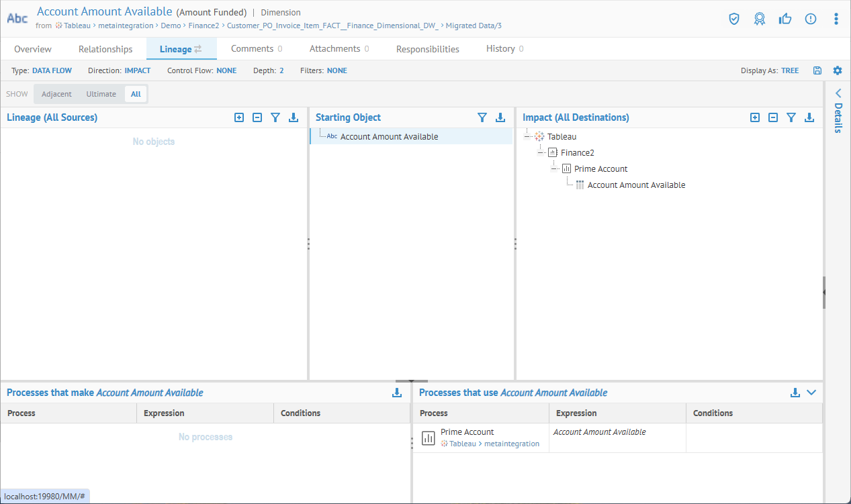Screen dimensions: 851x504
Task: Change the Display As TREE setting
Action: (790, 70)
